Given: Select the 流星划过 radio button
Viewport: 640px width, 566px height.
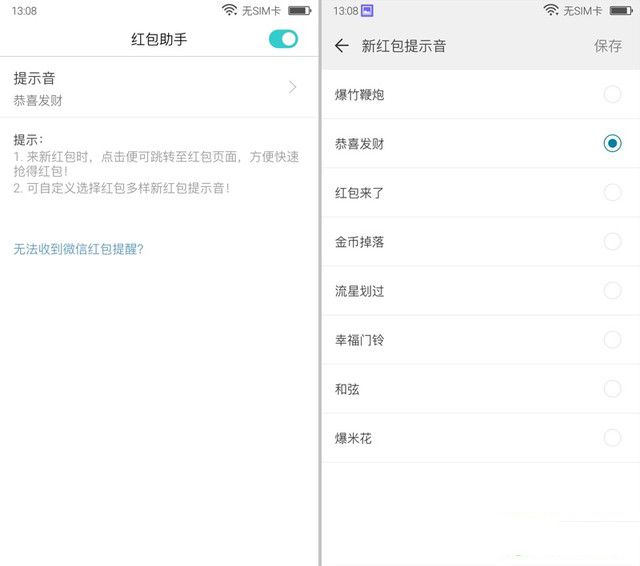Looking at the screenshot, I should (612, 291).
